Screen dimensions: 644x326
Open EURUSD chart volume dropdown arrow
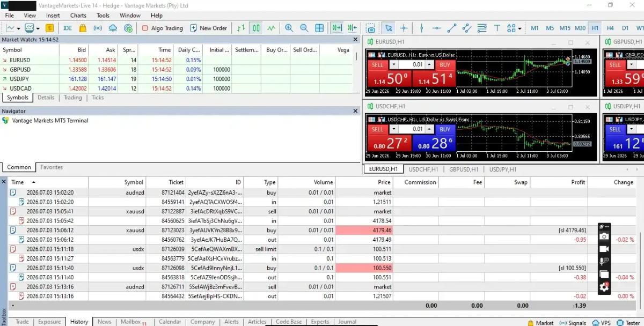[x=393, y=65]
